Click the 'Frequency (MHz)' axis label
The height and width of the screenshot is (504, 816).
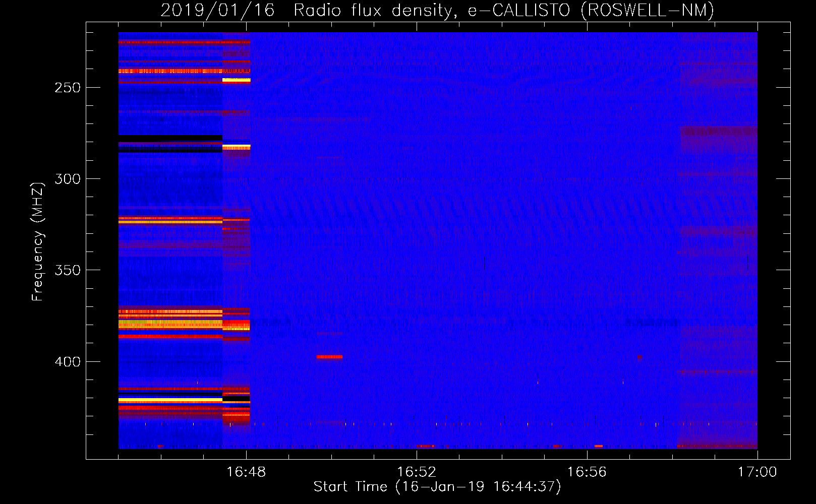[x=38, y=241]
